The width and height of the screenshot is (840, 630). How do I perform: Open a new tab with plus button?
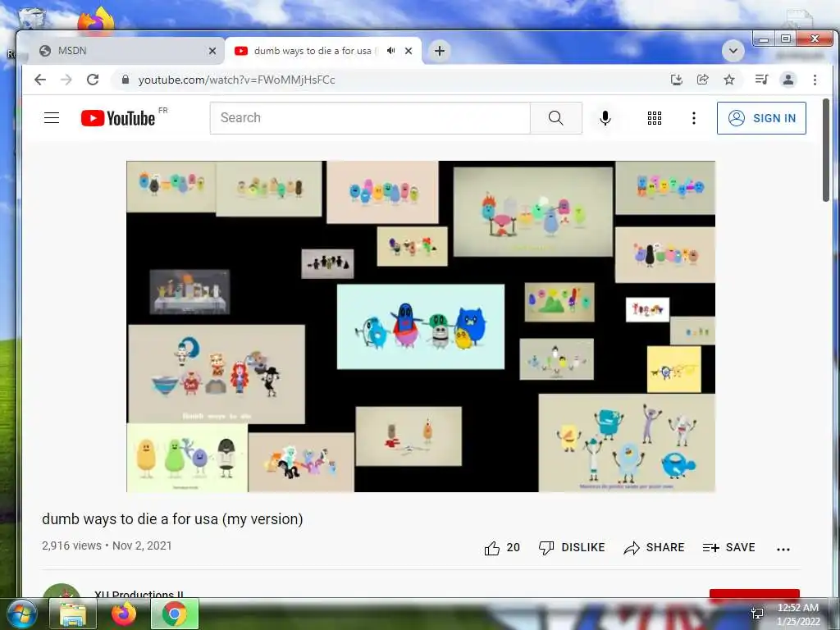[x=440, y=51]
